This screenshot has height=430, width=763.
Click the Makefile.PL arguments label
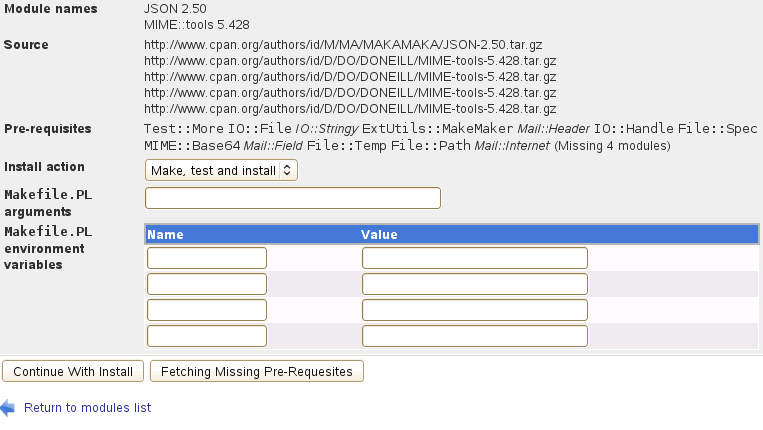click(48, 203)
